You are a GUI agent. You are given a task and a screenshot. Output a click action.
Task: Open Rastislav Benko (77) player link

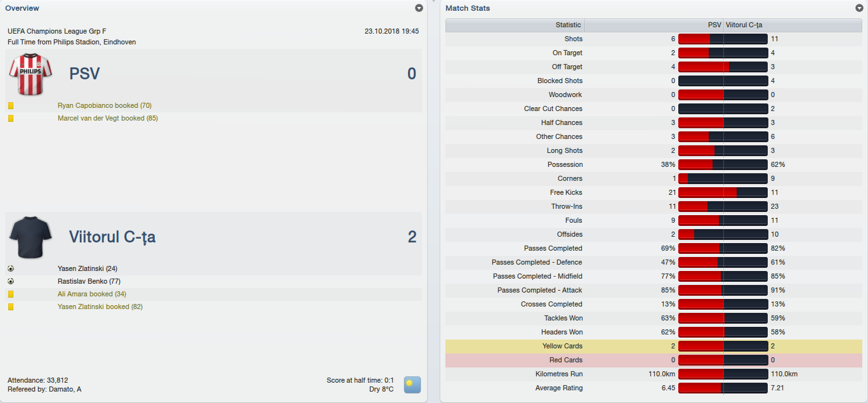pos(89,281)
